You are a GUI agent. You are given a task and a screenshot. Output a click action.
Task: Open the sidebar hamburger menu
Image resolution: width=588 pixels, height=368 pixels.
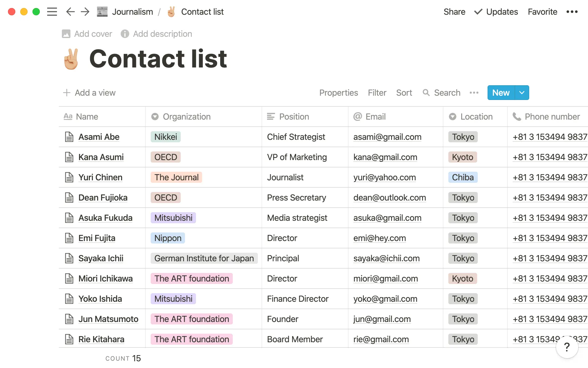(x=52, y=12)
